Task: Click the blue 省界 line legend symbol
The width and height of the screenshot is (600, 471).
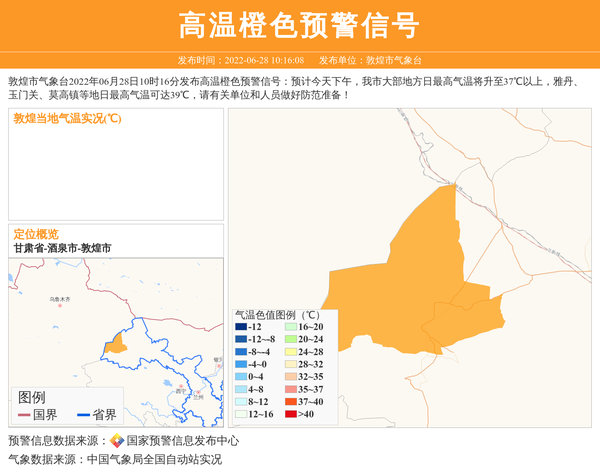Action: 83,414
